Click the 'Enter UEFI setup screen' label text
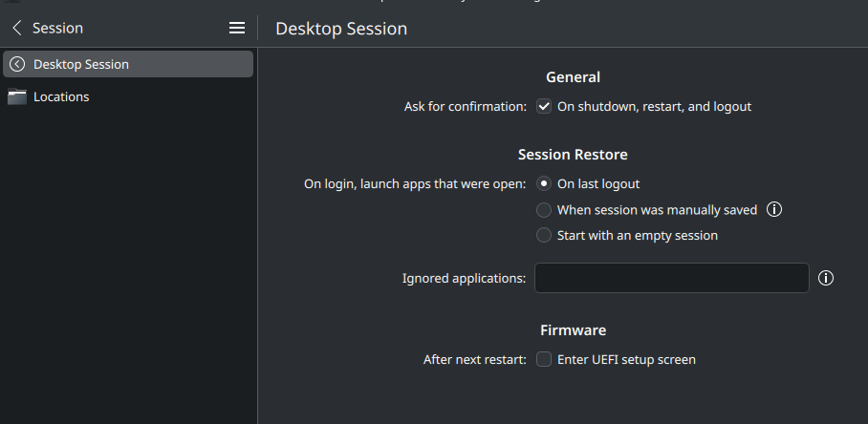The image size is (868, 424). 626,359
